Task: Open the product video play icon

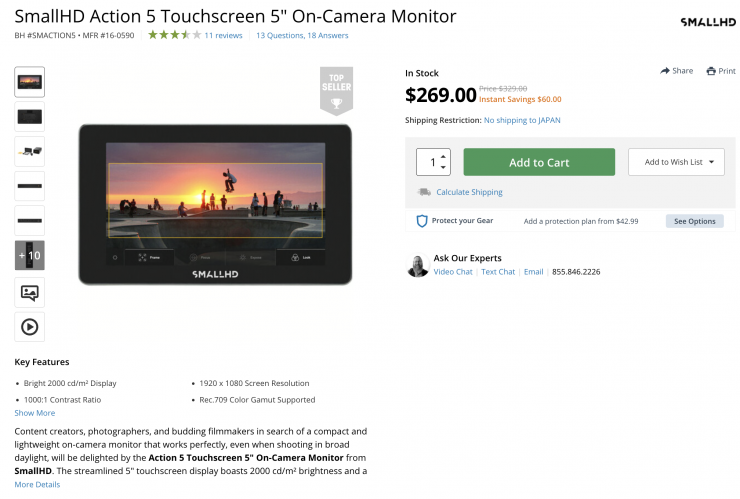Action: 30,327
